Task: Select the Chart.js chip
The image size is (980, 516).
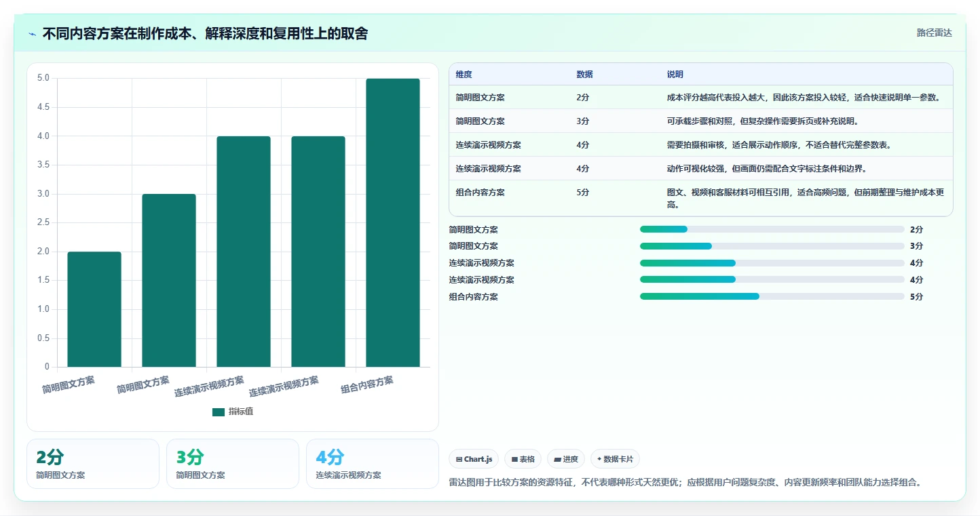Action: (474, 459)
